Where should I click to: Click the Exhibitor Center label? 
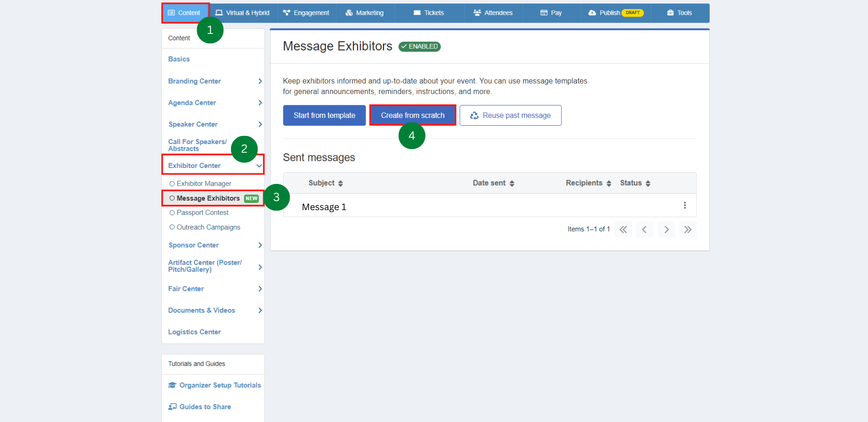[x=194, y=166]
